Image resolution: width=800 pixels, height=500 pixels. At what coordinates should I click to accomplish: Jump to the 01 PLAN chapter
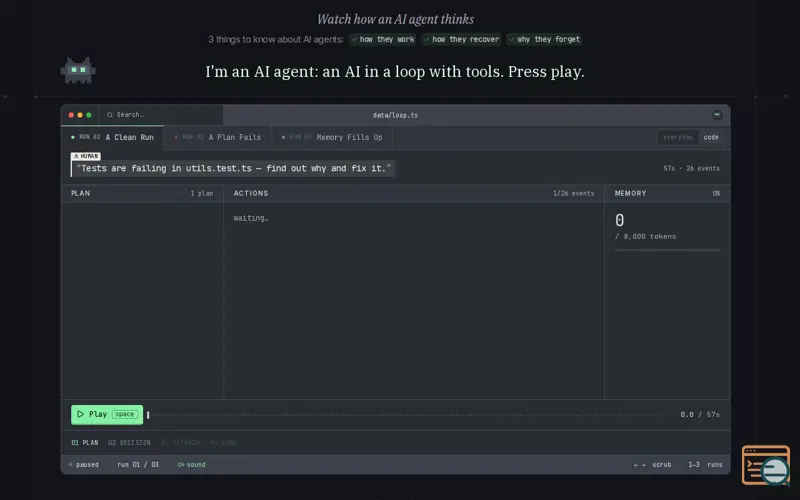[x=85, y=442]
